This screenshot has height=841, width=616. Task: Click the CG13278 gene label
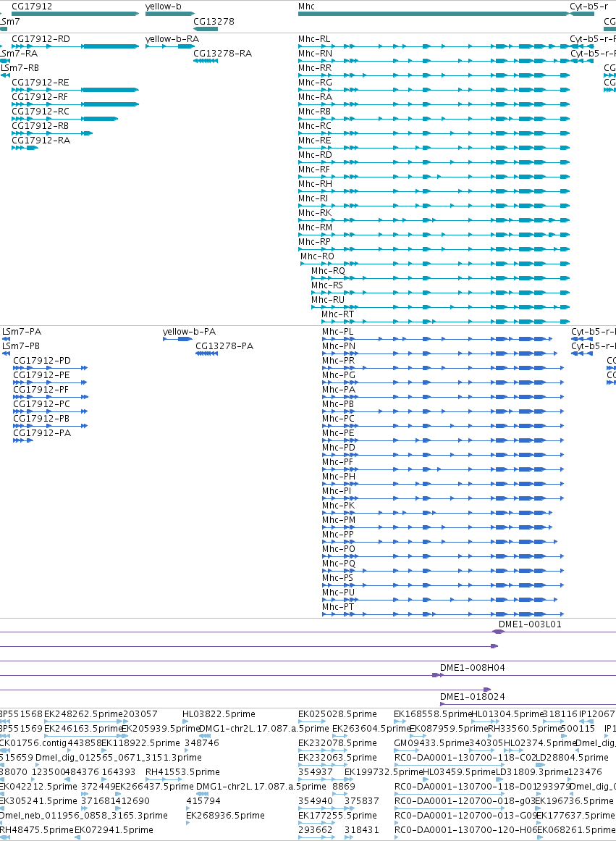[x=214, y=22]
